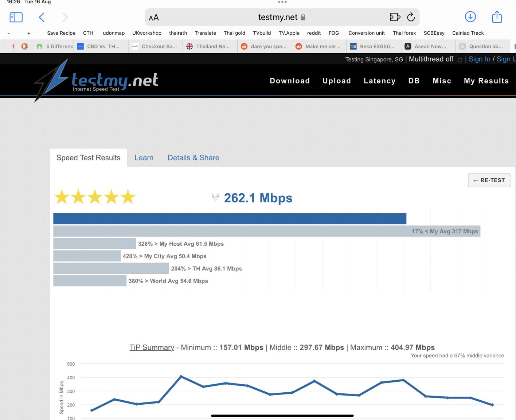The height and width of the screenshot is (420, 516).
Task: Open the FOG bookmark
Action: [334, 33]
